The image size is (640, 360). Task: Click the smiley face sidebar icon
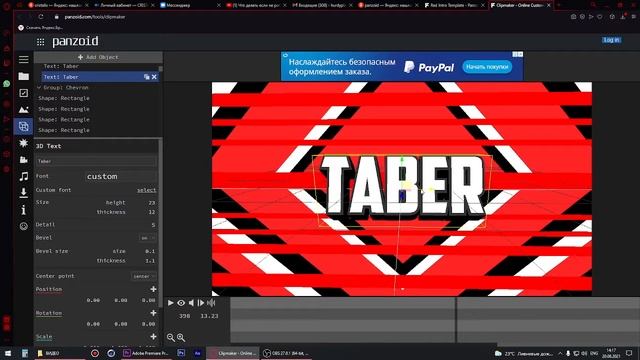click(24, 226)
